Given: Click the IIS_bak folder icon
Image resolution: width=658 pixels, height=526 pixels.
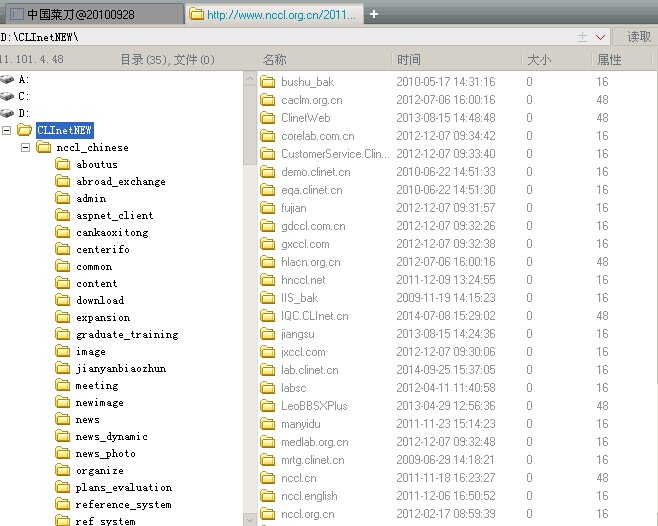Looking at the screenshot, I should pyautogui.click(x=267, y=298).
